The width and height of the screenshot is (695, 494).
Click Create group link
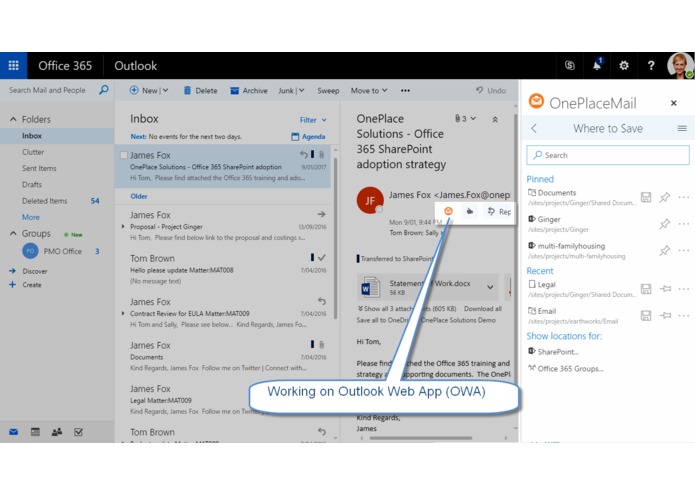click(31, 285)
